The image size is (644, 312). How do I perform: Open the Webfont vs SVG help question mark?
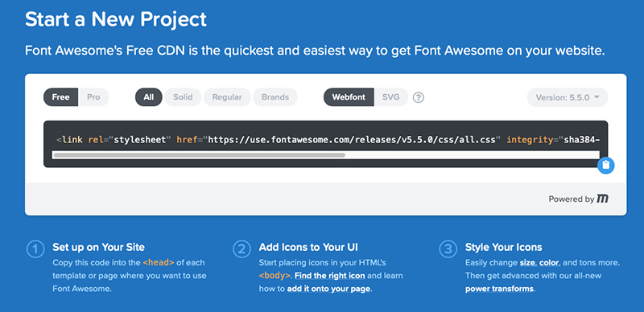[x=418, y=98]
